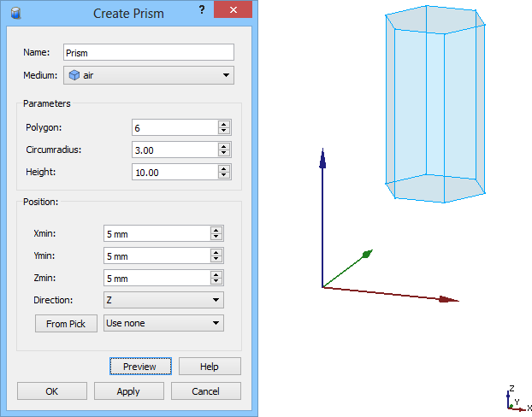532x417 pixels.
Task: Click the Xmin input field
Action: pyautogui.click(x=157, y=233)
